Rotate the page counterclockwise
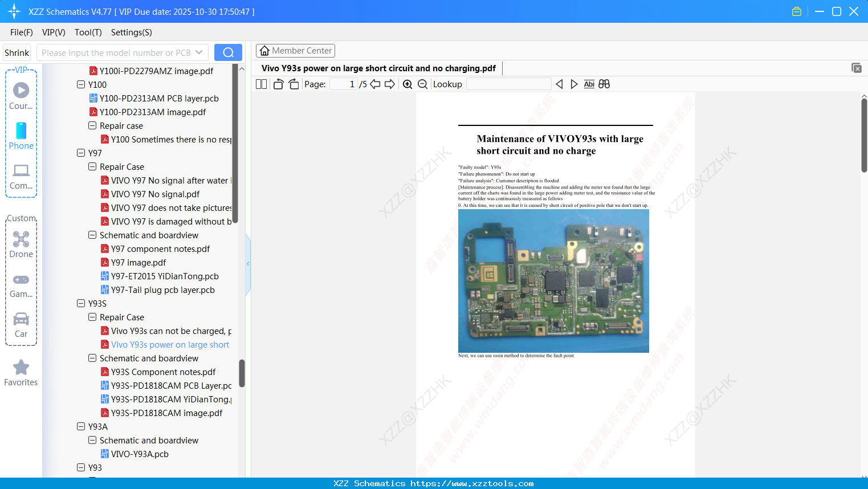 (x=278, y=84)
